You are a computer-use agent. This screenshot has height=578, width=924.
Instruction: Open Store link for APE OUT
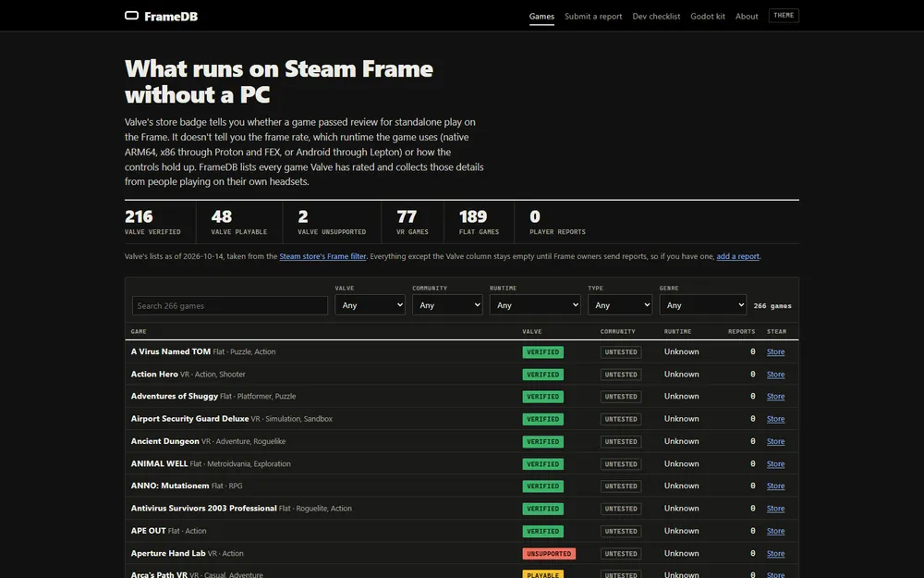click(x=775, y=531)
